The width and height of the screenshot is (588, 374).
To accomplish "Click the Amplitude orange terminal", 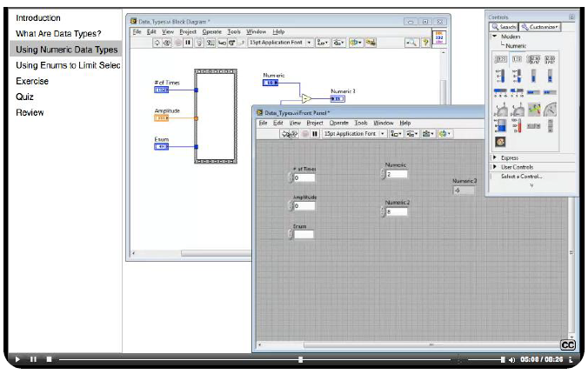I will 162,117.
